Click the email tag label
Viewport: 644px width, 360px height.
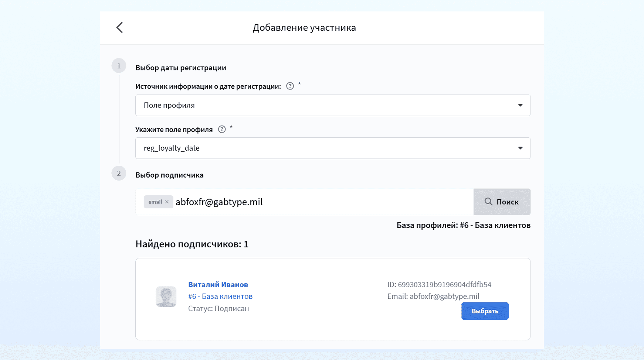coord(155,202)
